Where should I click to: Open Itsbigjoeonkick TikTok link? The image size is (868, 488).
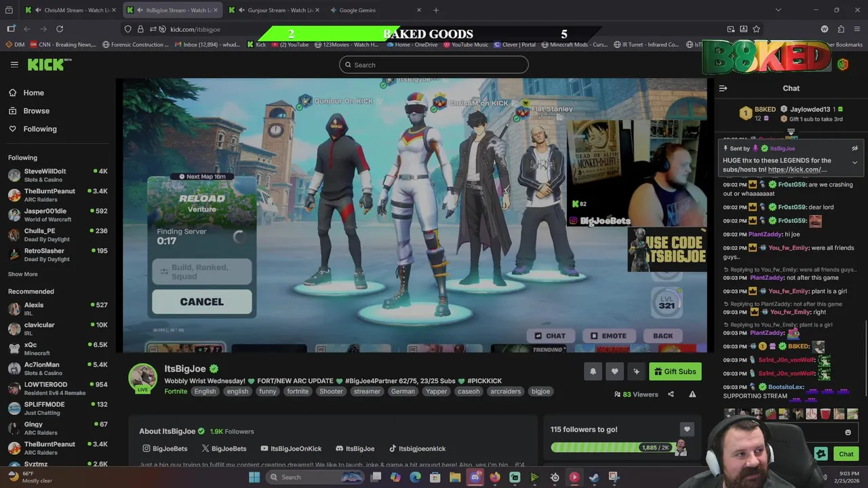[417, 449]
